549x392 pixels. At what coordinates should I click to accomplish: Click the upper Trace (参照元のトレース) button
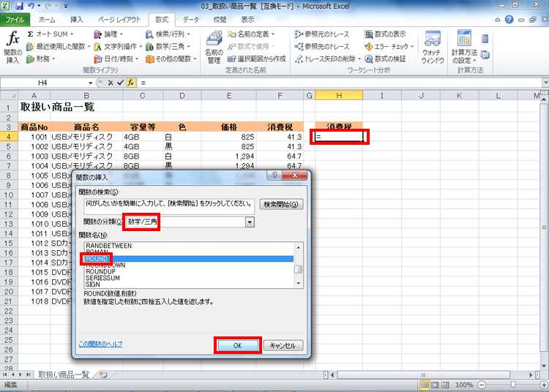click(322, 34)
